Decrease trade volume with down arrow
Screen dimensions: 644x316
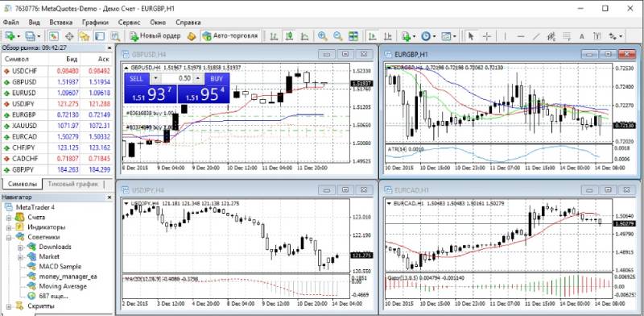click(x=155, y=78)
